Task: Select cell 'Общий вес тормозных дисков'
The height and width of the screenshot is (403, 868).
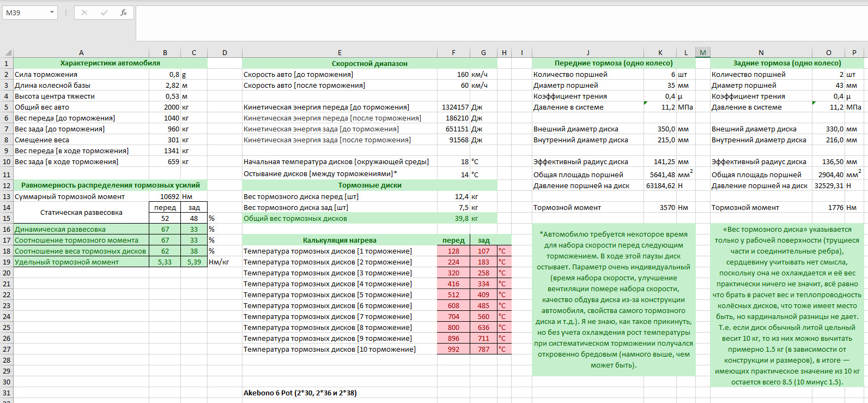Action: click(339, 218)
